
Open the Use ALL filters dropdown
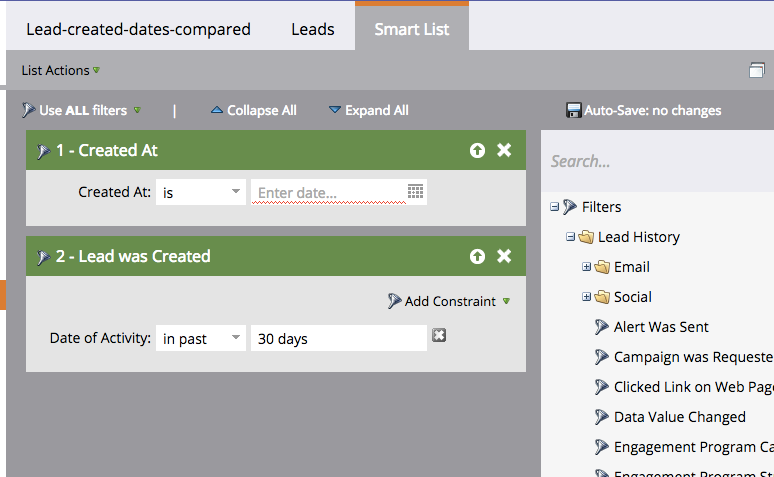(137, 111)
